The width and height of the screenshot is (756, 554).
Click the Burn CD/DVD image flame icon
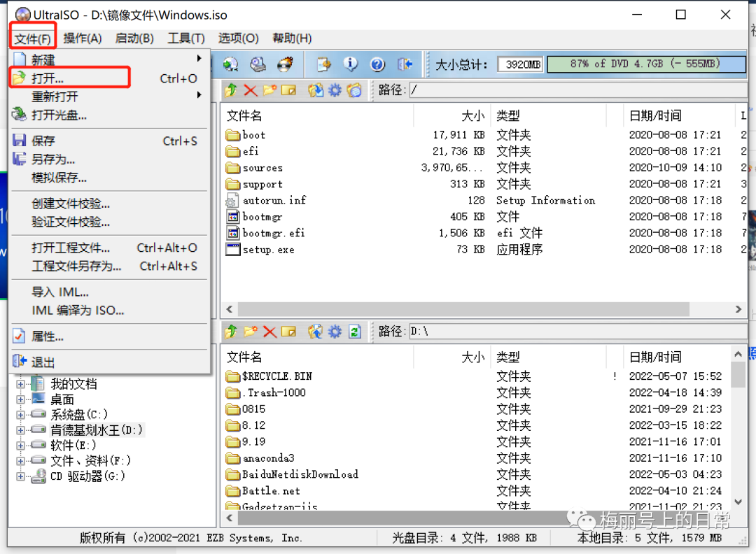pyautogui.click(x=286, y=64)
